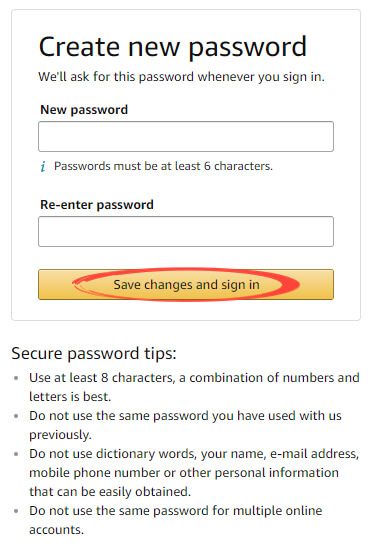Click the bullet marker beside the dictionary words tip
This screenshot has height=552, width=372.
pos(16,454)
